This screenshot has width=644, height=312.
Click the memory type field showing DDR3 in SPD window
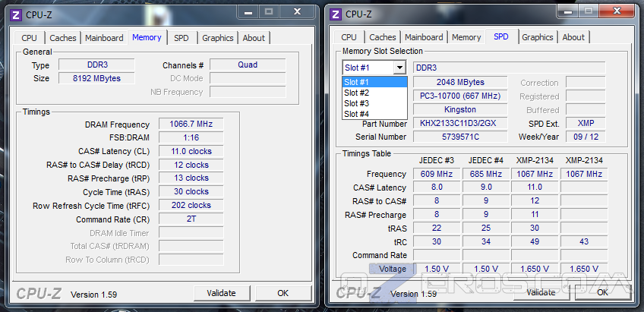pyautogui.click(x=509, y=68)
